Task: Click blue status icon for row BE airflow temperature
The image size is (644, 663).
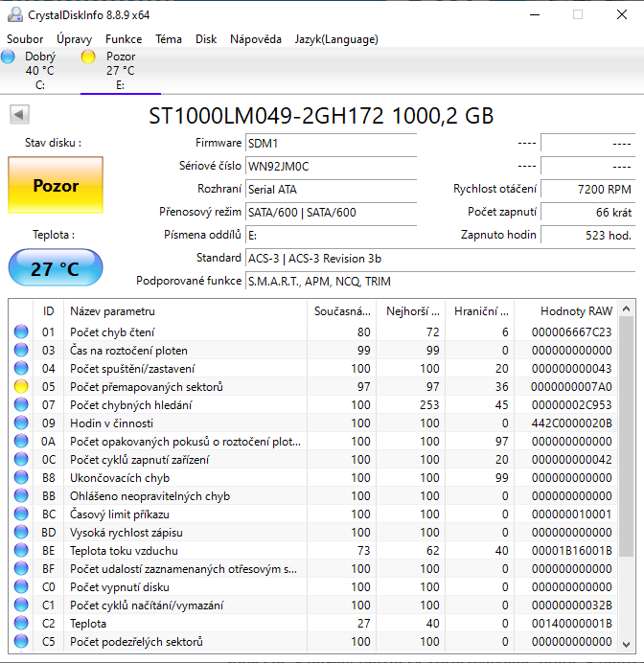Action: coord(21,551)
